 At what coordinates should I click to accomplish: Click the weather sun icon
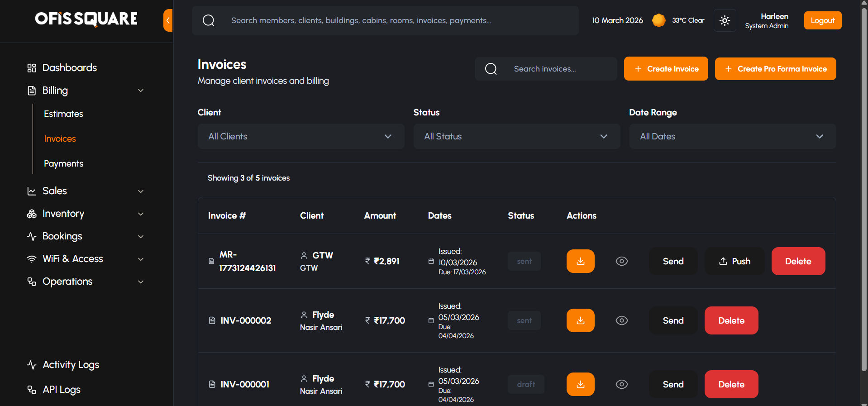[x=659, y=20]
